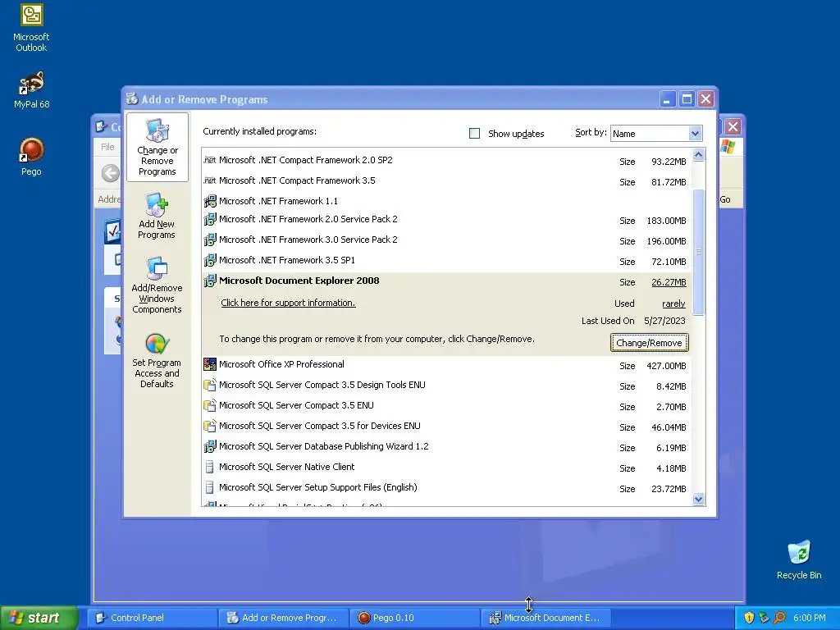Select SQL Server Setup Support Files (English)

tap(447, 487)
